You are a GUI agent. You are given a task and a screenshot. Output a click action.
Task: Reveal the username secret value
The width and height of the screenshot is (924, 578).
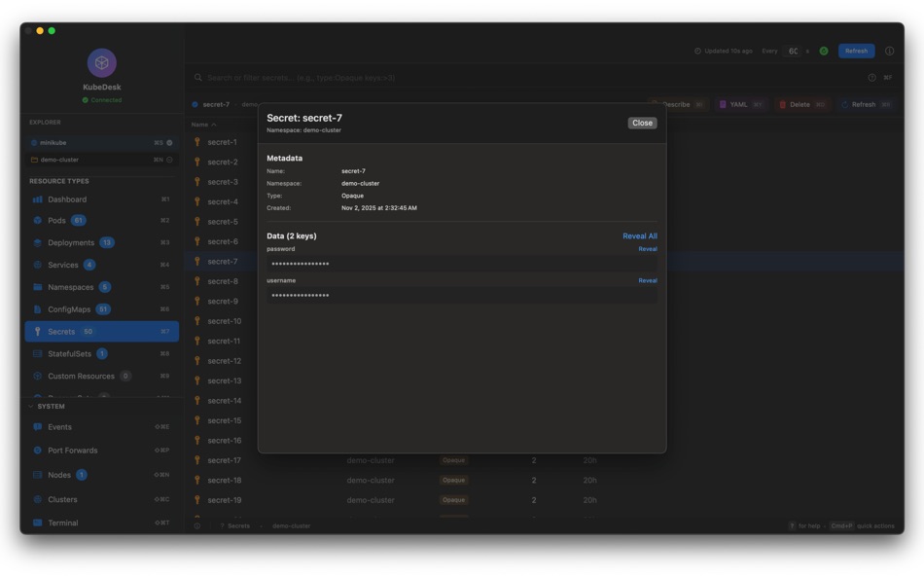650,280
